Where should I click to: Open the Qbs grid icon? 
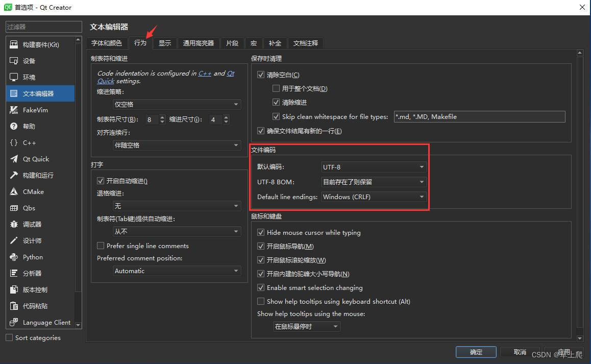coord(14,208)
